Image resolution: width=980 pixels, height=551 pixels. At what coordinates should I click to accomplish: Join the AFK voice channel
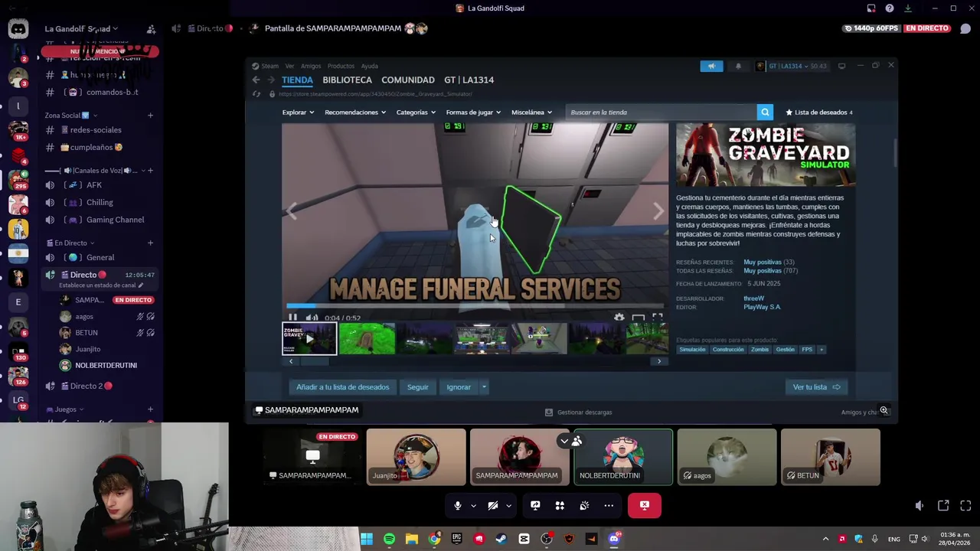click(x=100, y=185)
